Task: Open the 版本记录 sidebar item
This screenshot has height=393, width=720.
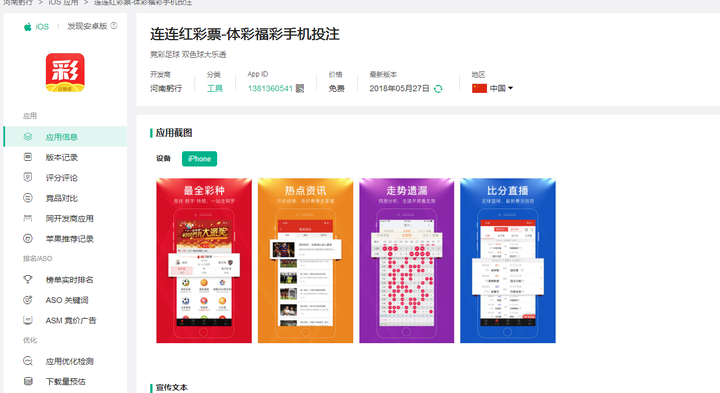Action: (x=65, y=157)
